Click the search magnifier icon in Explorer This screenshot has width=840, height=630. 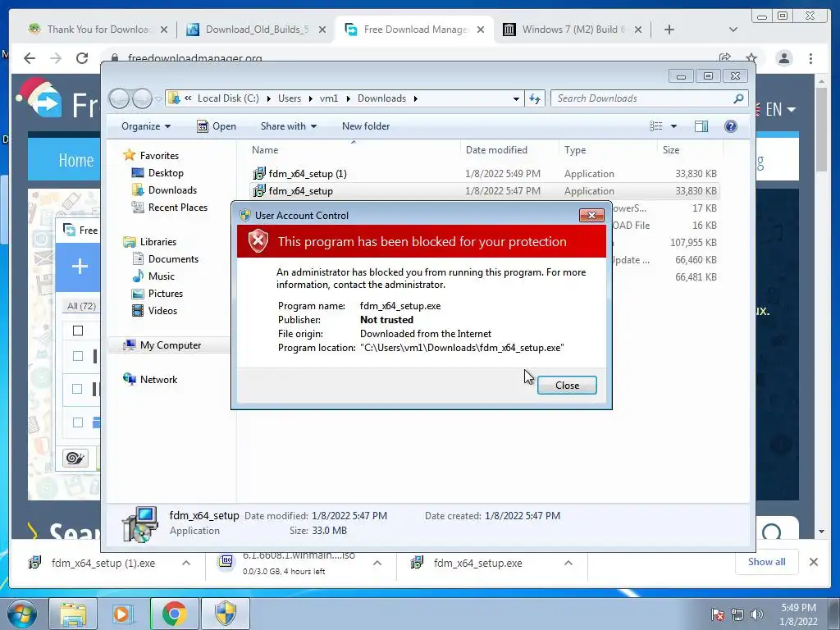point(738,98)
